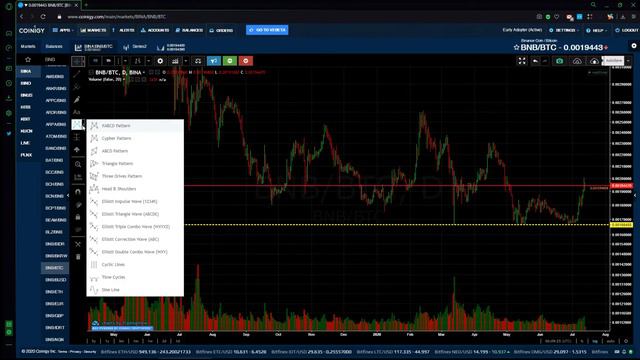Pick Elliott Triple Combo Wave (WXYXZ)
Viewport: 640px width, 360px height.
pos(135,227)
